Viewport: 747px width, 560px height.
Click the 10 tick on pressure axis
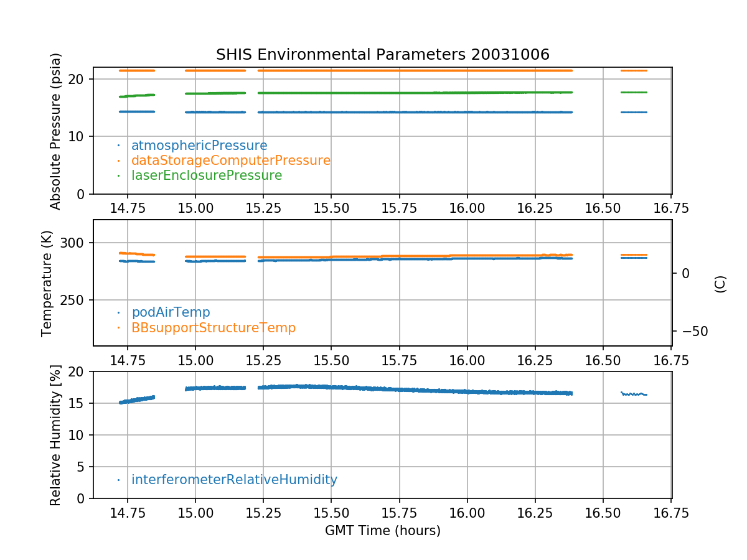[x=80, y=136]
